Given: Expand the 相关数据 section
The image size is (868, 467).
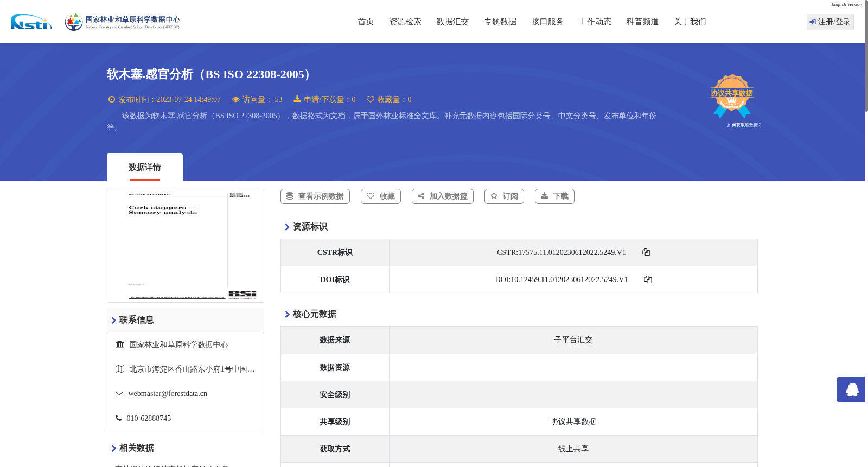Looking at the screenshot, I should (x=132, y=448).
